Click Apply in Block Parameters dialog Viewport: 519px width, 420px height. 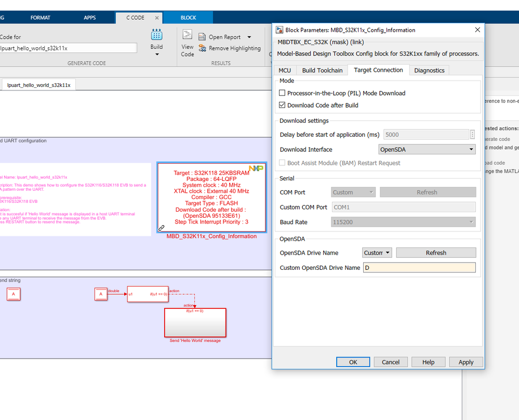(466, 362)
